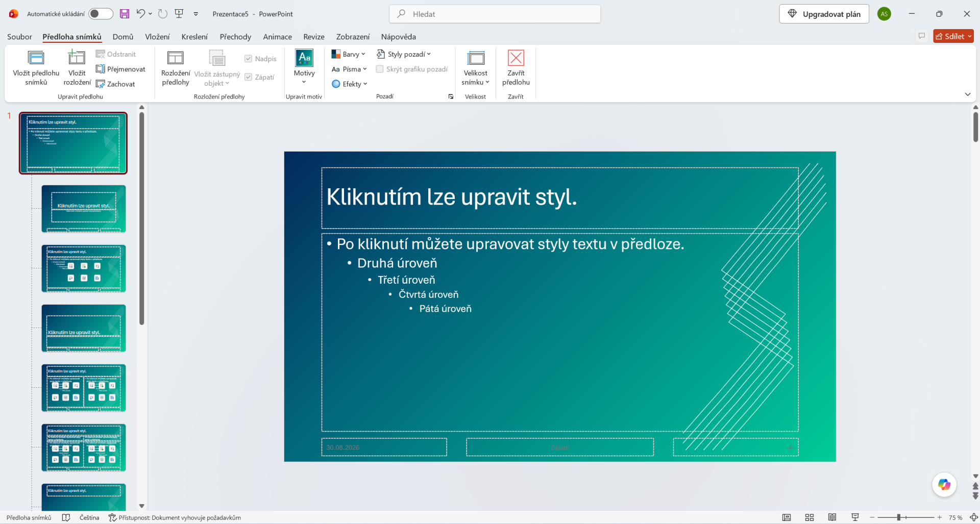Image resolution: width=980 pixels, height=524 pixels.
Task: Toggle the Zápatí checkbox
Action: (x=248, y=77)
